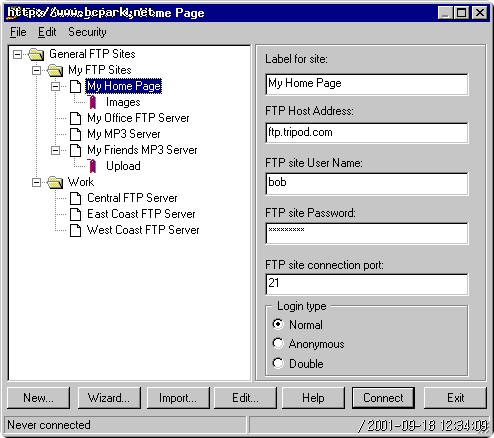Click the Edit... button at bottom
494x438 pixels.
245,398
